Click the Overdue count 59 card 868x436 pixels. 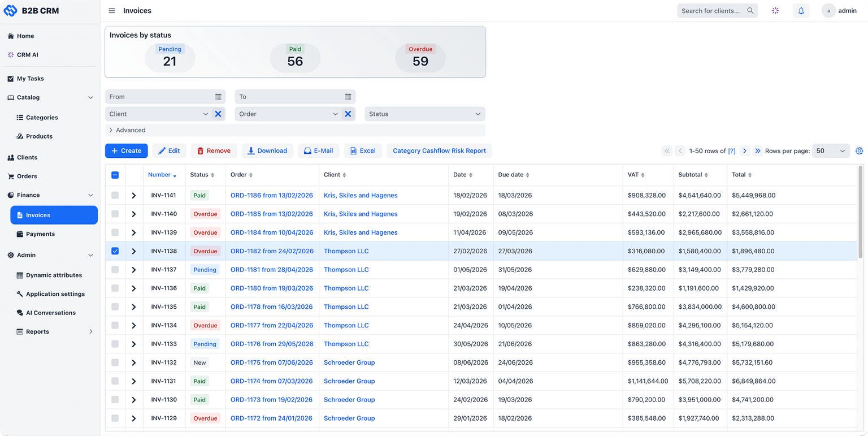(420, 58)
